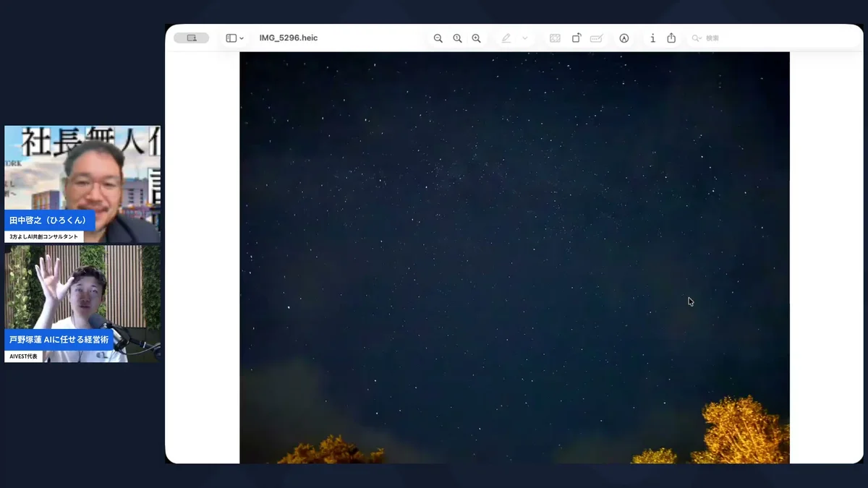The height and width of the screenshot is (488, 868).
Task: Click the starry night sky photo
Action: (514, 257)
